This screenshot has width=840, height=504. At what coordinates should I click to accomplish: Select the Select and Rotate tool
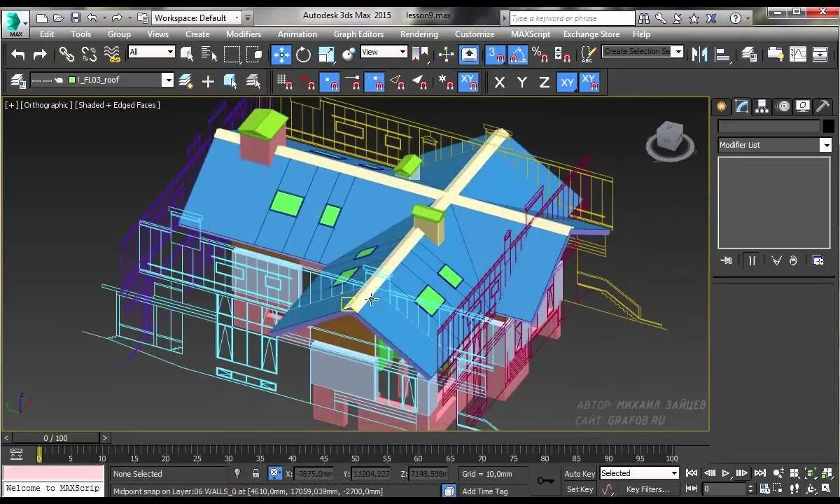pos(304,54)
